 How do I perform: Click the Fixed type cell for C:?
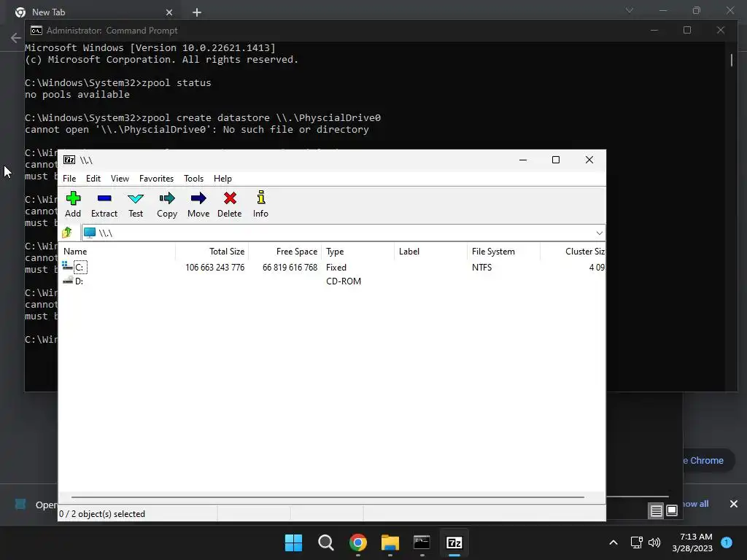pos(336,268)
